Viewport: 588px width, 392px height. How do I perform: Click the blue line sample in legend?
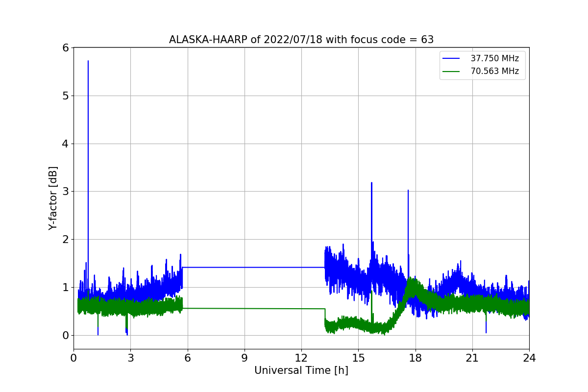click(x=451, y=59)
